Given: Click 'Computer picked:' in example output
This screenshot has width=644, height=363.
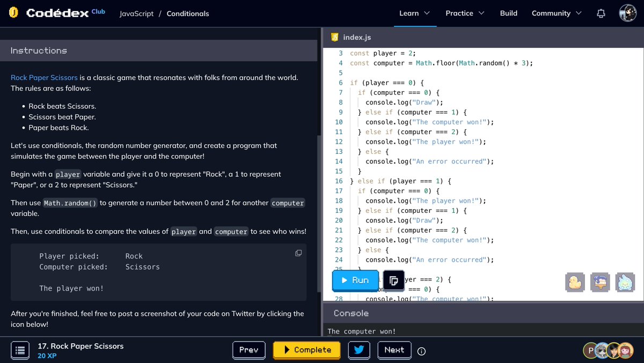Looking at the screenshot, I should (74, 267).
